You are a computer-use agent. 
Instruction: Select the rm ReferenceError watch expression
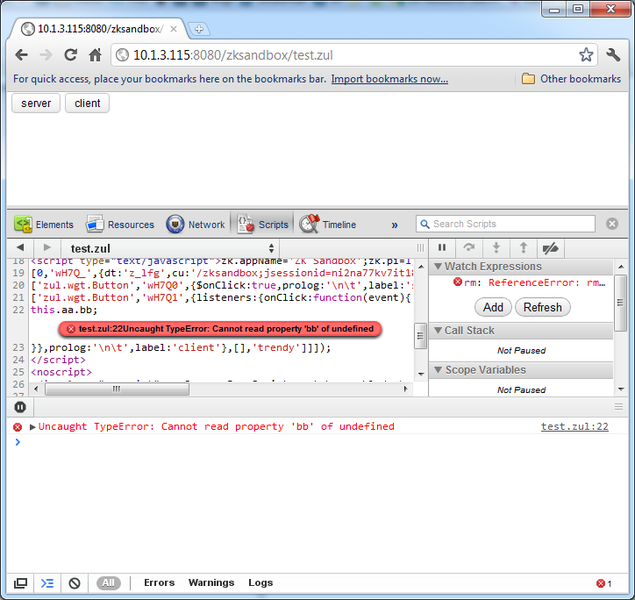coord(529,283)
